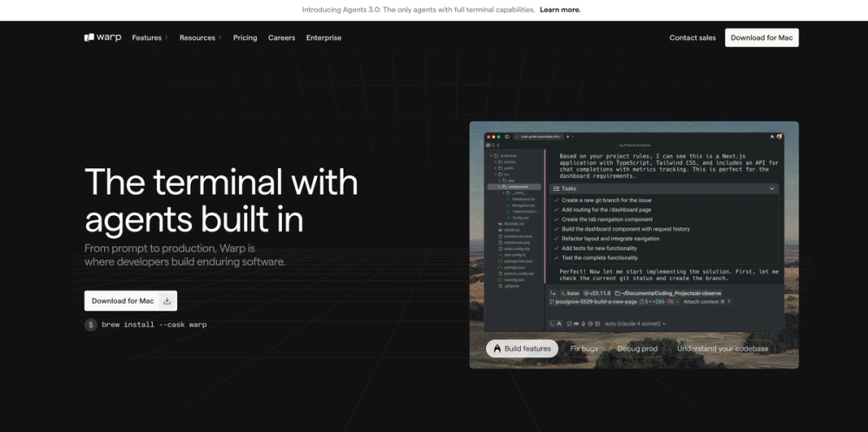Select terminal mode prompt icon in input bar
This screenshot has width=868, height=432.
coord(551,324)
